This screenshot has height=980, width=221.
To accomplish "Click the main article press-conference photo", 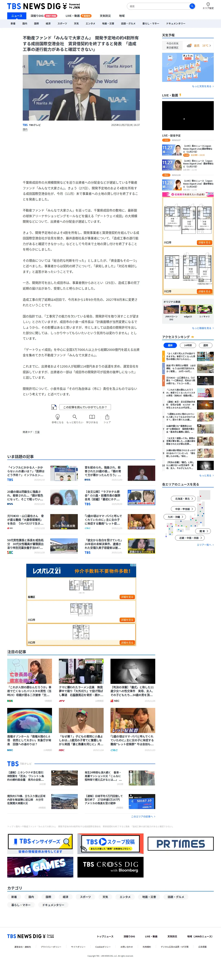I will tap(81, 88).
